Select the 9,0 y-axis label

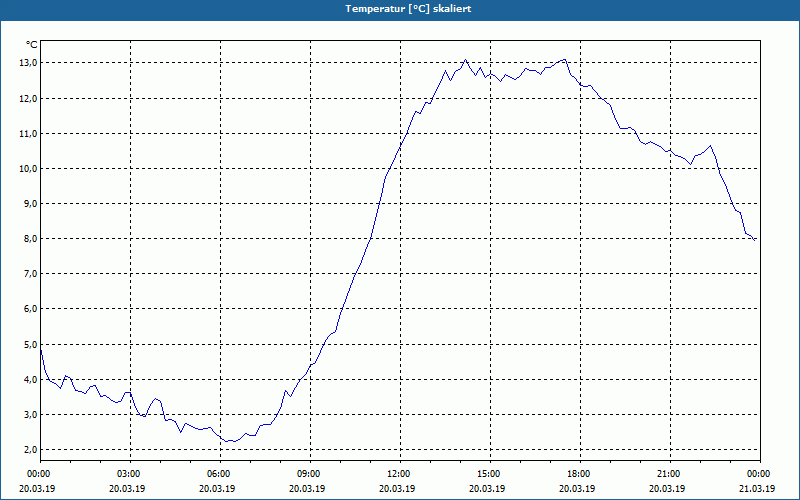pos(30,204)
